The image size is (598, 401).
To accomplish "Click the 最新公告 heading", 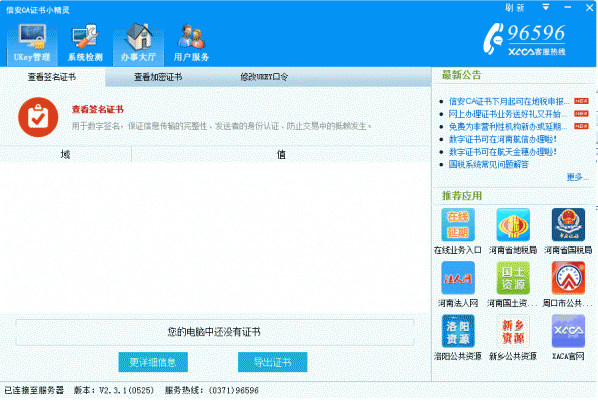I will pyautogui.click(x=462, y=76).
